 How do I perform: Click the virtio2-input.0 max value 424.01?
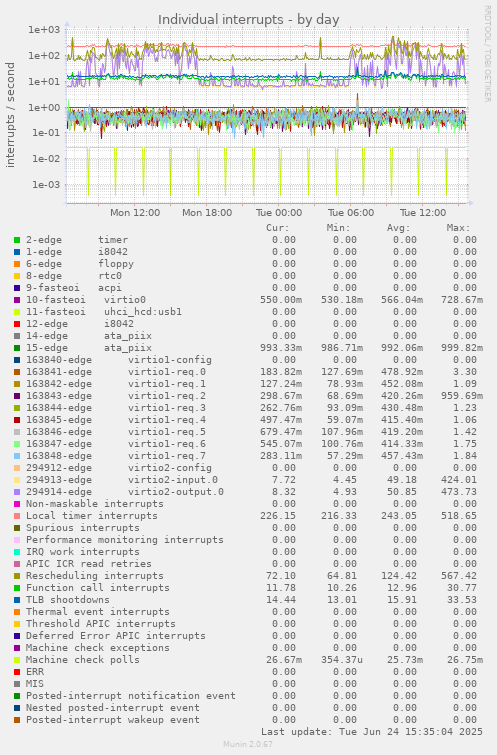pyautogui.click(x=459, y=480)
